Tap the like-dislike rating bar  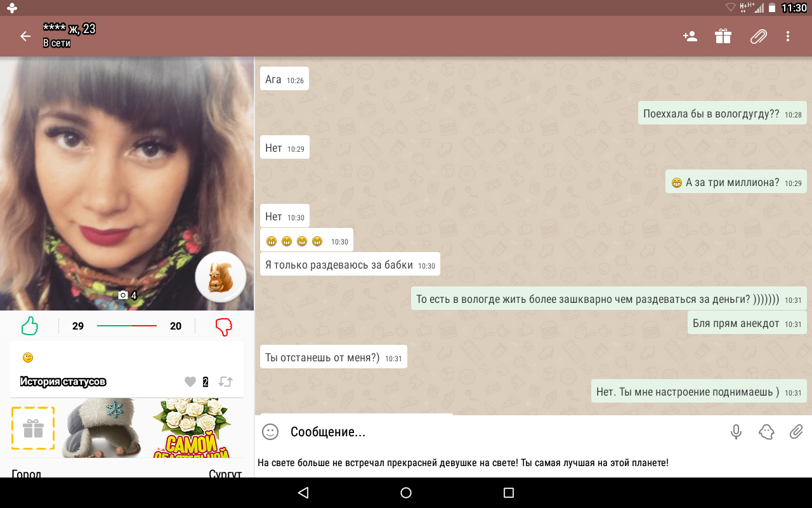127,326
